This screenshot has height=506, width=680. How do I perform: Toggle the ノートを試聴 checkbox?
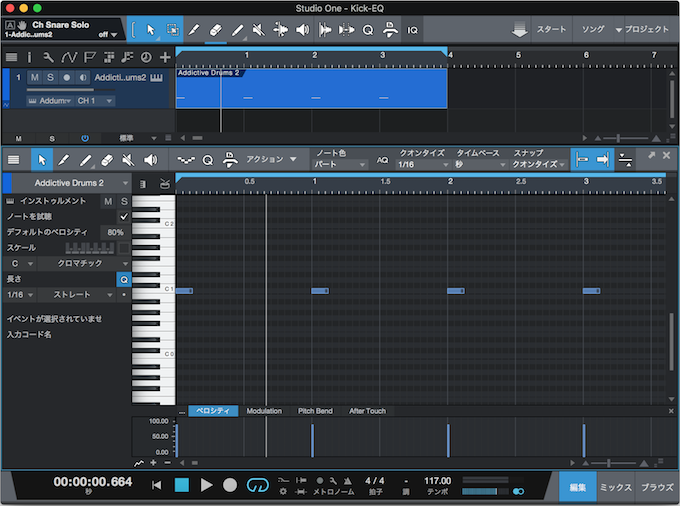pos(124,216)
